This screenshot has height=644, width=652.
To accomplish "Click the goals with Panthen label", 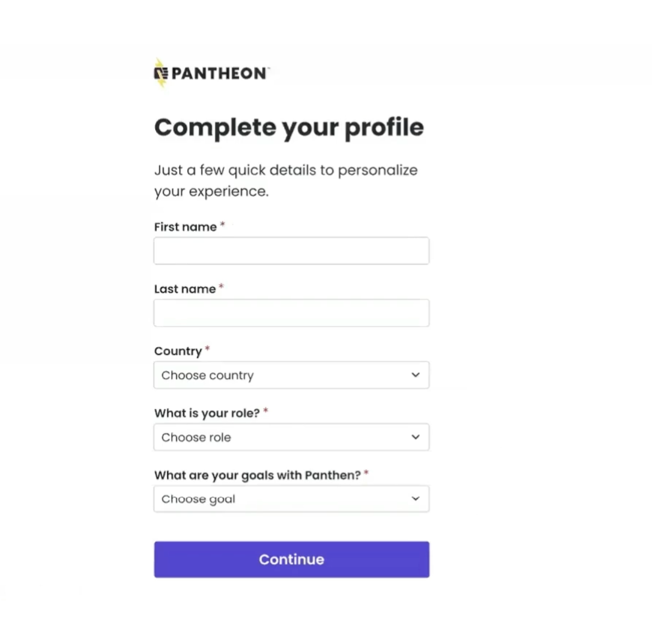I will pos(257,475).
